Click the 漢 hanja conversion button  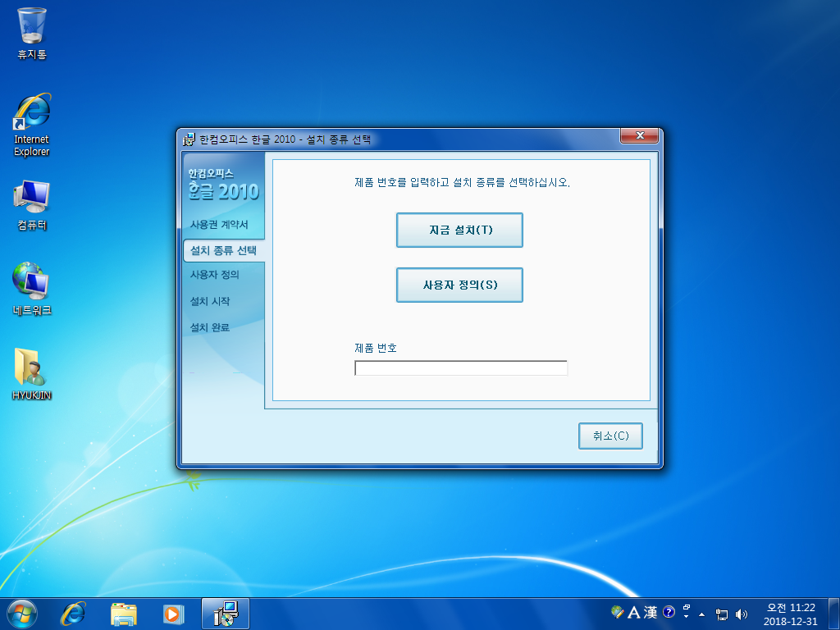pyautogui.click(x=651, y=612)
